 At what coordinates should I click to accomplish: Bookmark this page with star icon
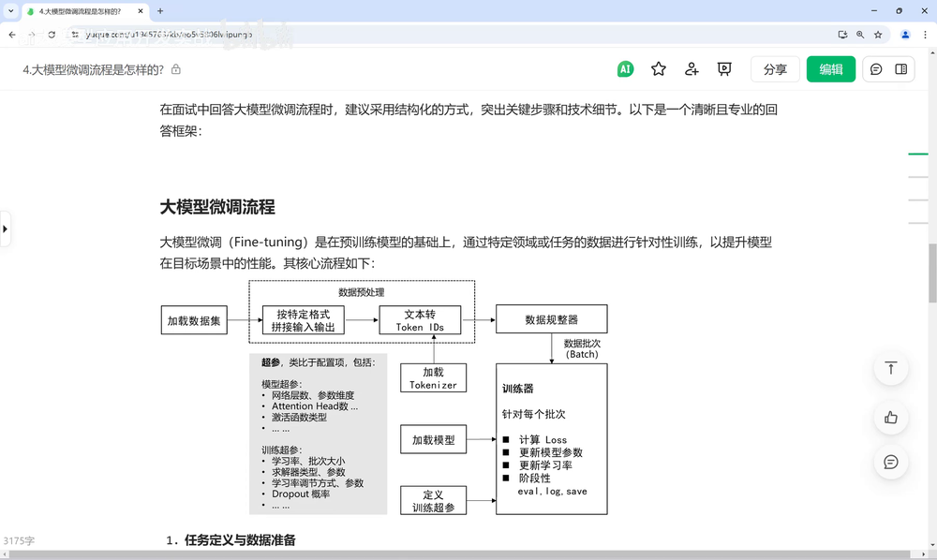(x=878, y=35)
